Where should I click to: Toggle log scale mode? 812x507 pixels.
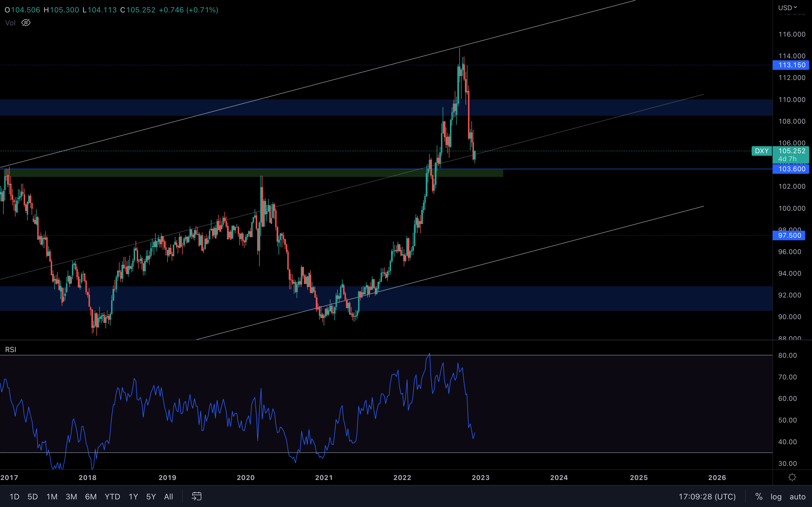click(776, 497)
